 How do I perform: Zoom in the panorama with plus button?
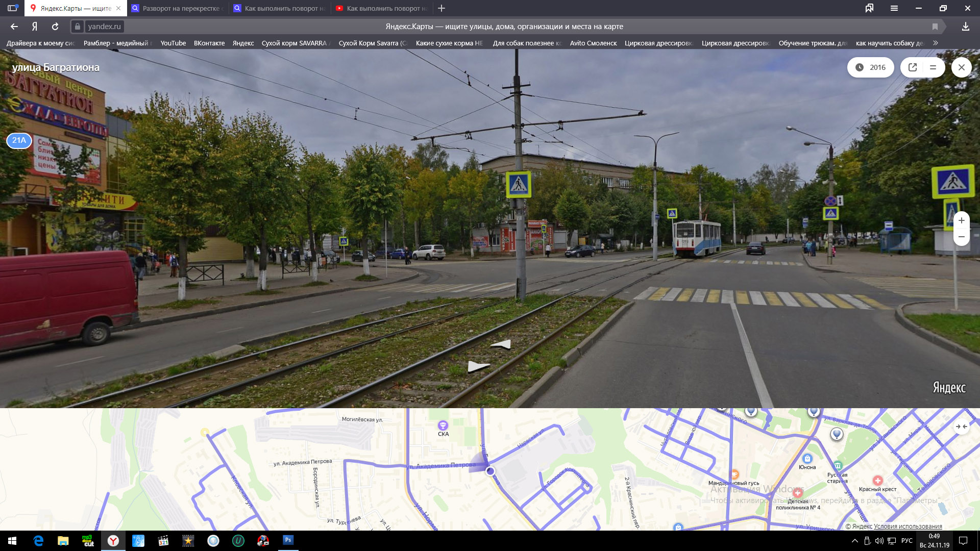[961, 220]
